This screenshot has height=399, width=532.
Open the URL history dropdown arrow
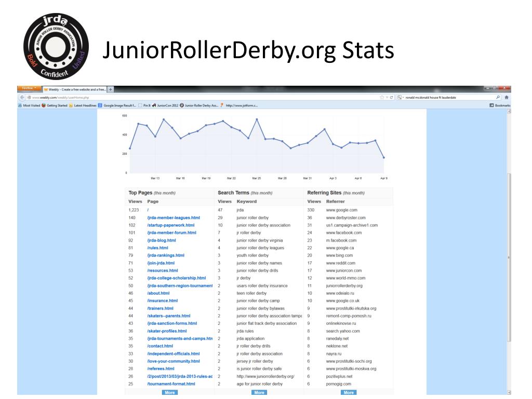tap(387, 97)
